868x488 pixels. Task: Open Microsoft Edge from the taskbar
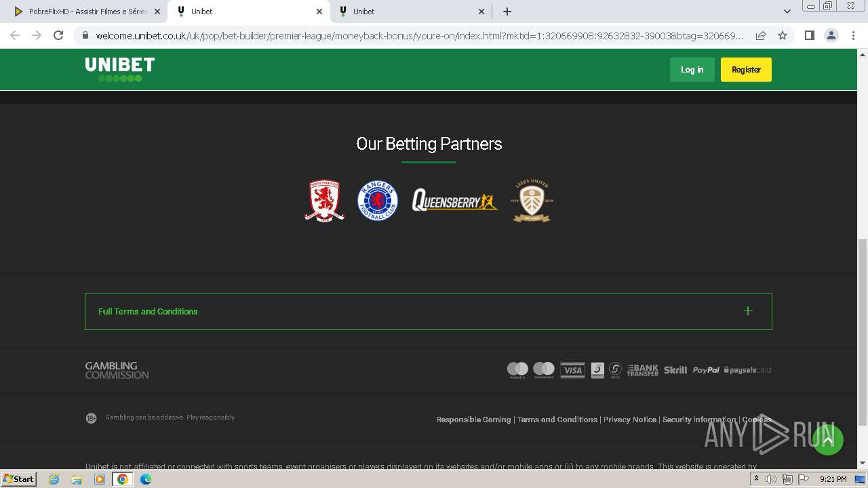pyautogui.click(x=146, y=479)
